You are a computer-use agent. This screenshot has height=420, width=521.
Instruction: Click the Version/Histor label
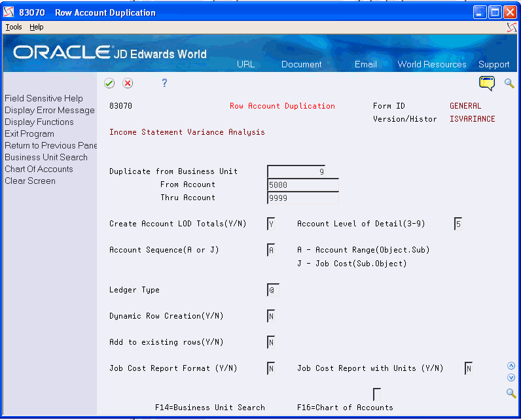pyautogui.click(x=404, y=119)
